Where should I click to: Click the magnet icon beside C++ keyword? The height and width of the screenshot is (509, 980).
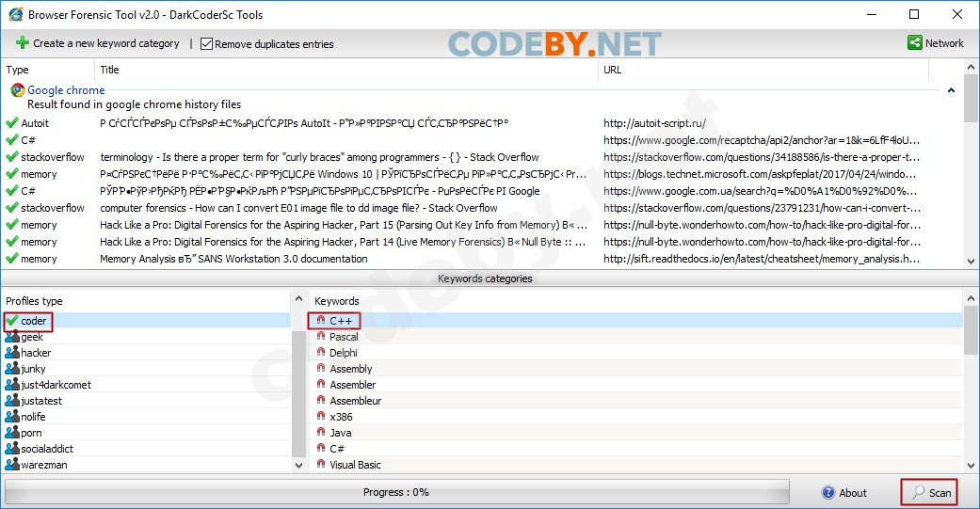click(x=321, y=320)
